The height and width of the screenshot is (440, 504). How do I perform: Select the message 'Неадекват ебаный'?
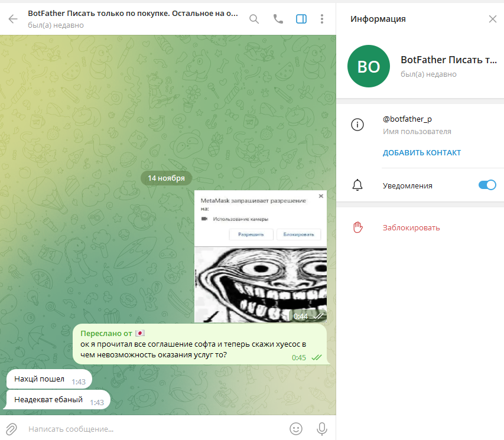[x=58, y=400]
